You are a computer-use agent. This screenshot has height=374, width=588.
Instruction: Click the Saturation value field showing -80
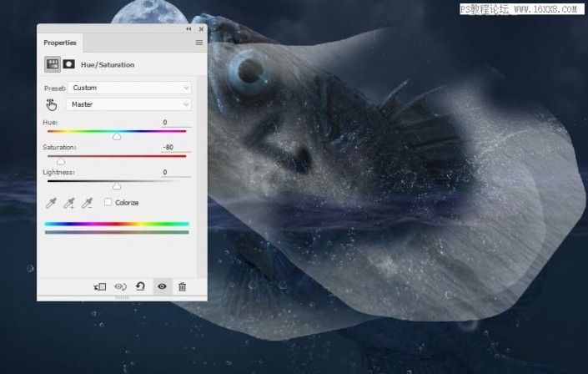pos(176,147)
